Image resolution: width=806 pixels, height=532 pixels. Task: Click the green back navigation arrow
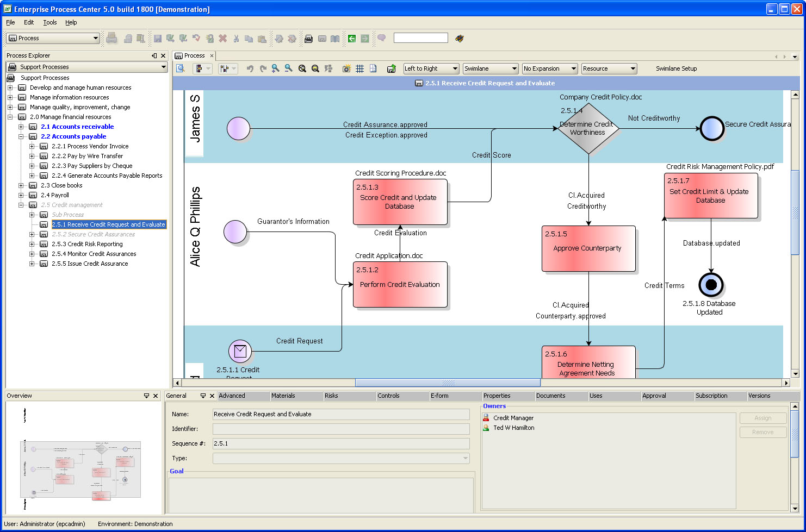[353, 37]
